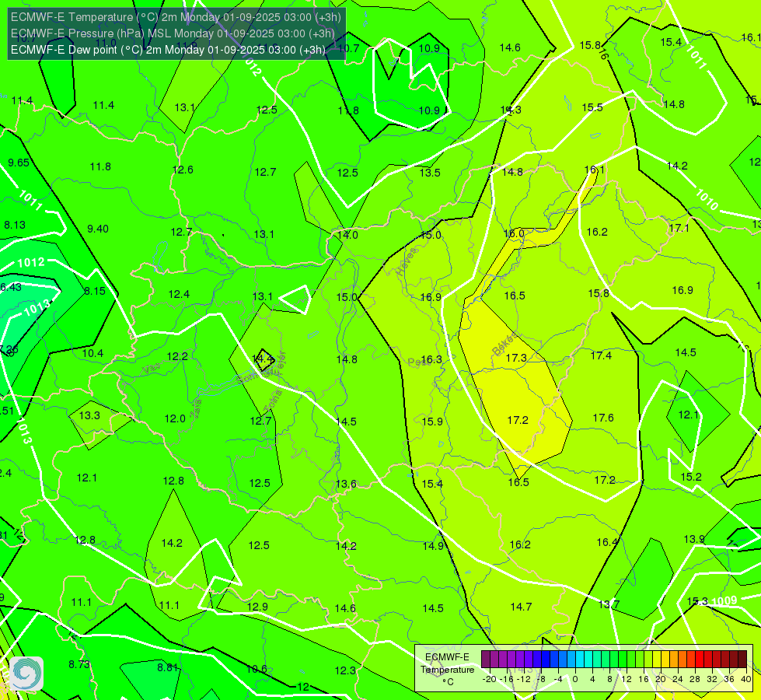
Task: Click the Heves county label
Action: (x=407, y=261)
